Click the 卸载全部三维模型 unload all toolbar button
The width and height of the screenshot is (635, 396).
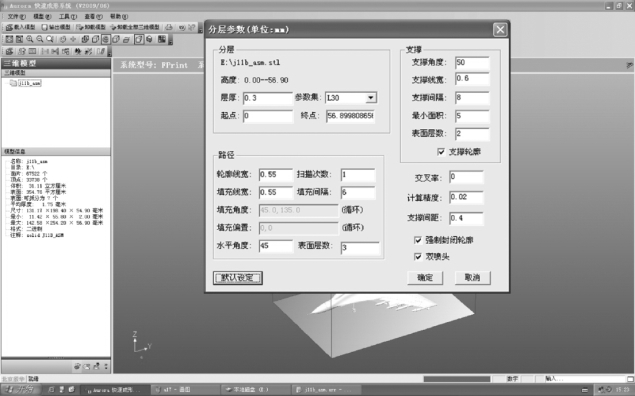[135, 27]
